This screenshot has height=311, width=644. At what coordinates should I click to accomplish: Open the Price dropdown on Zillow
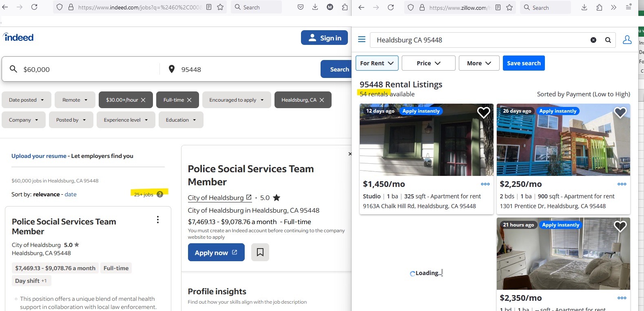coord(429,63)
